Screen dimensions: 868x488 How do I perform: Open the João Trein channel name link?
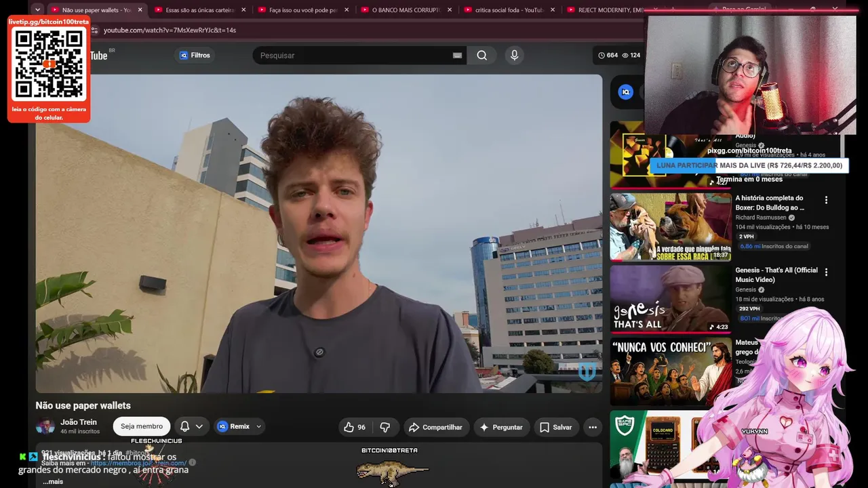[x=79, y=422]
